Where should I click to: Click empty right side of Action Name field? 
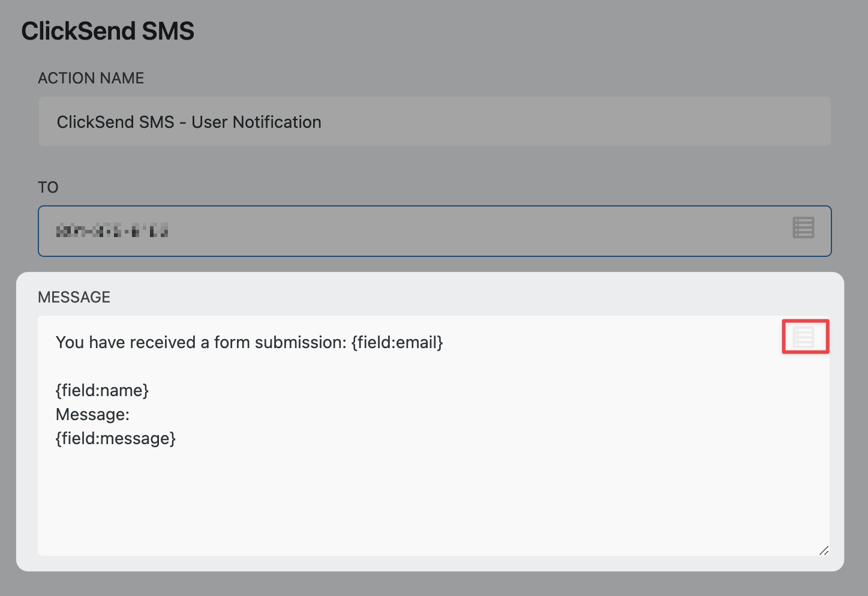600,122
